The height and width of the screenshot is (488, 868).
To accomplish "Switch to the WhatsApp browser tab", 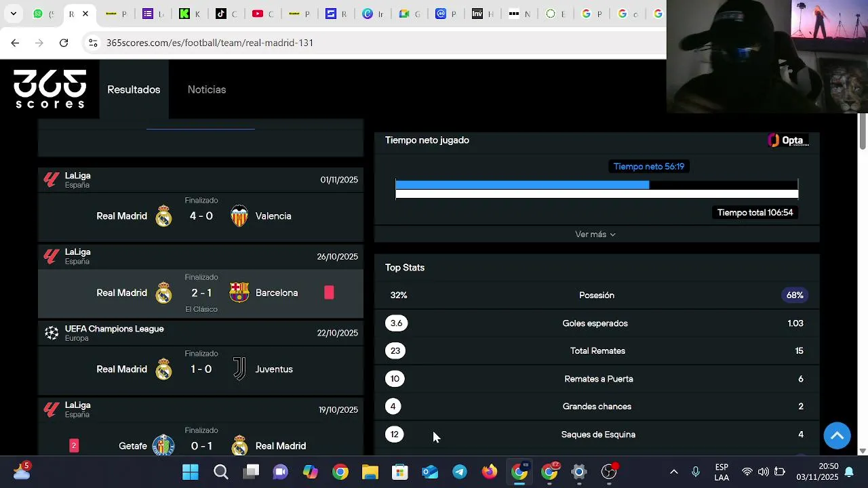I will 38,14.
